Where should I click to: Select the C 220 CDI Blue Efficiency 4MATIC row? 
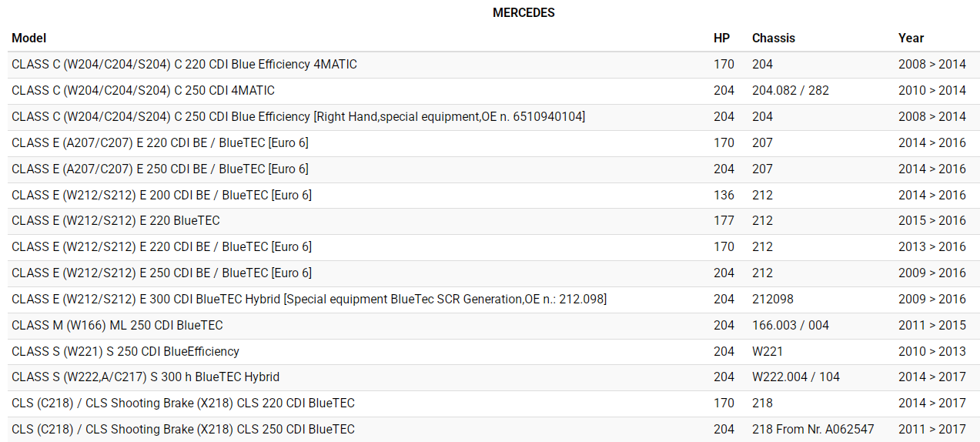(x=184, y=65)
